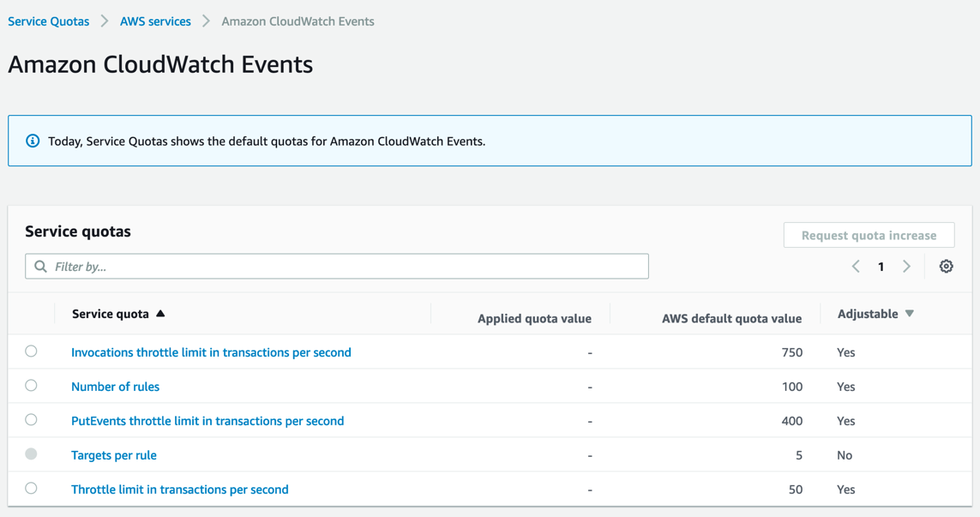Click Yes in the Number of rules row

(845, 387)
